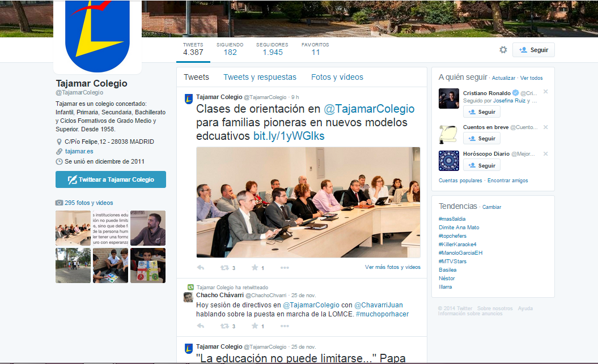Viewport: 598px width, 364px height.
Task: Click Chacho Chávarri's small avatar
Action: (x=188, y=297)
